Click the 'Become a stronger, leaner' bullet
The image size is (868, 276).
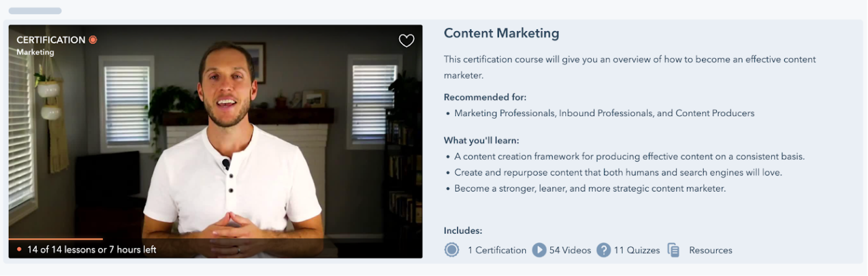coord(590,189)
